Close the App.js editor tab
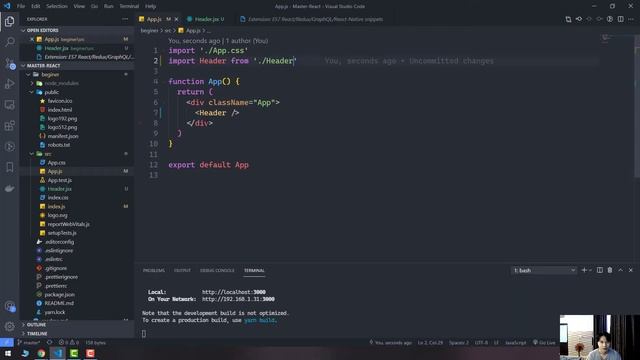Image resolution: width=640 pixels, height=360 pixels. [x=176, y=19]
